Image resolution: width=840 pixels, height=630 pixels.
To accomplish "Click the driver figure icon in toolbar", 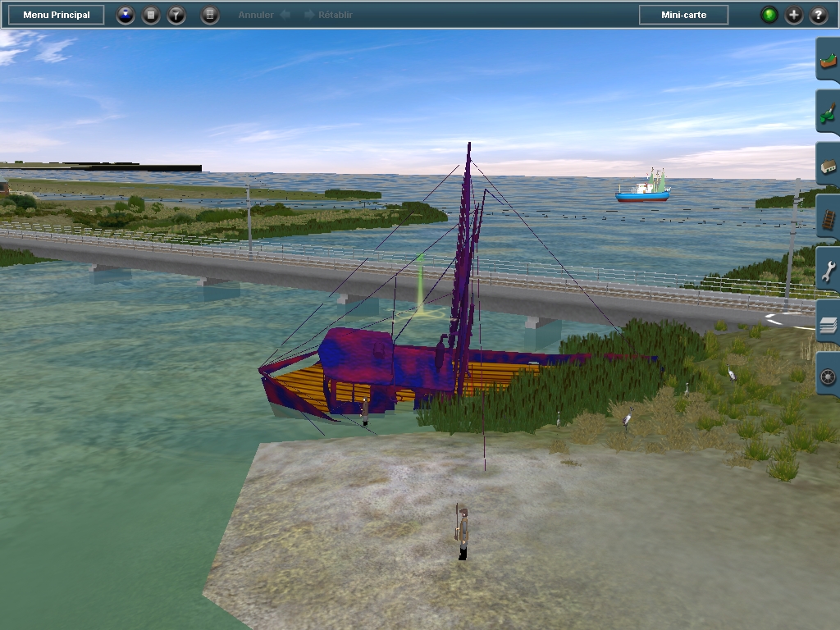I will [126, 15].
